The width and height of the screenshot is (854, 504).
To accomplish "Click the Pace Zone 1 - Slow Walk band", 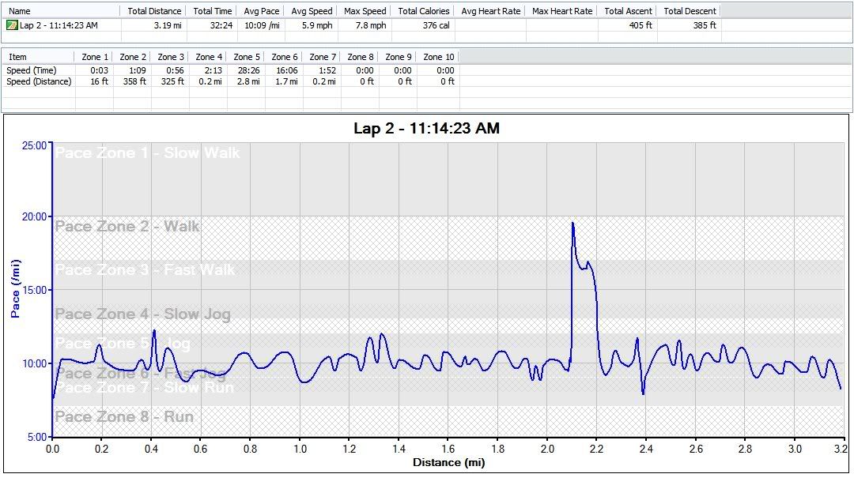I will point(147,152).
